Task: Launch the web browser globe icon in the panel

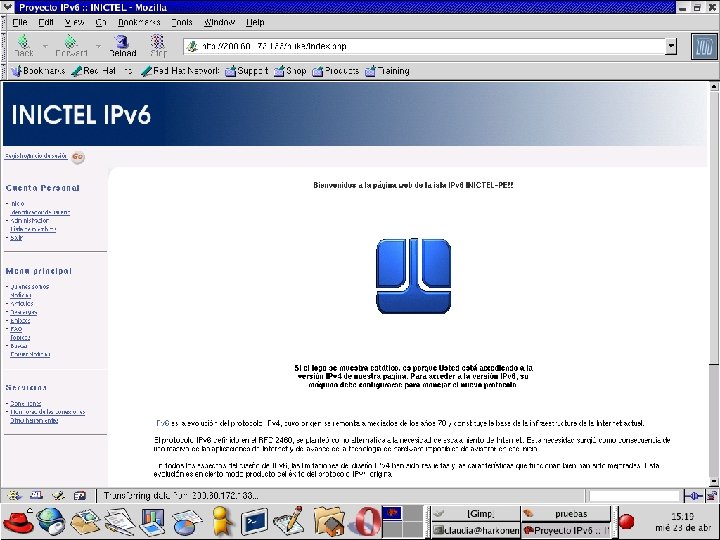Action: tap(51, 522)
